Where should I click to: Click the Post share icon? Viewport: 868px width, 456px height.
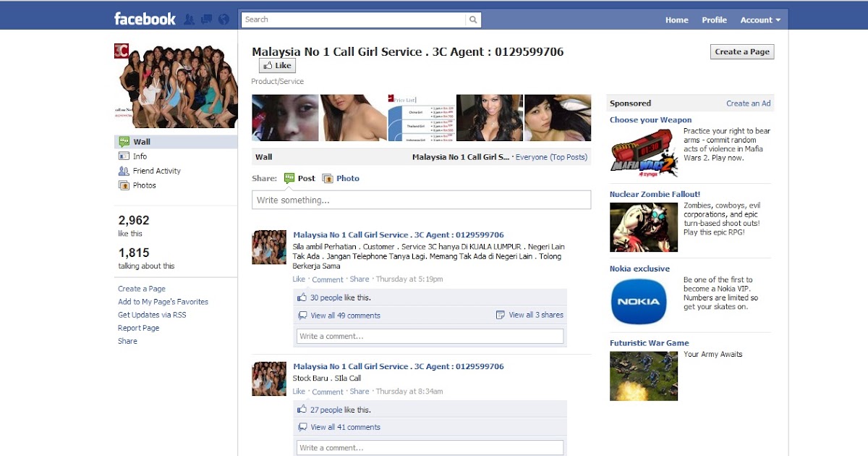289,178
